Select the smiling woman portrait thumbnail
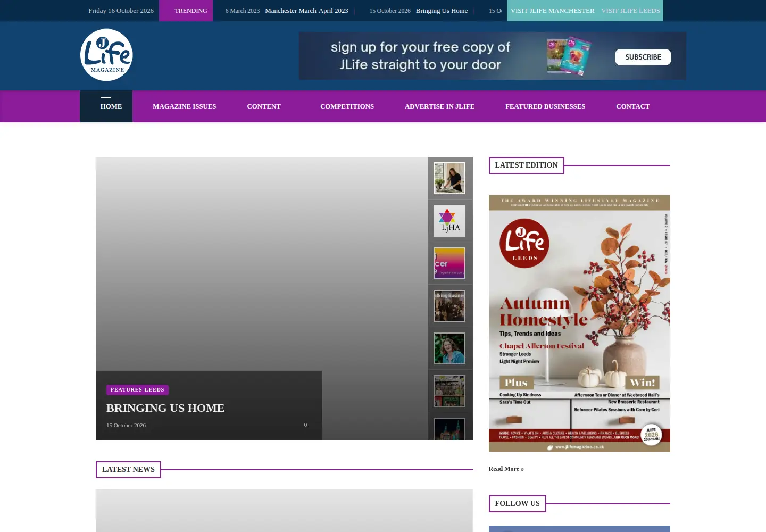 pyautogui.click(x=449, y=348)
